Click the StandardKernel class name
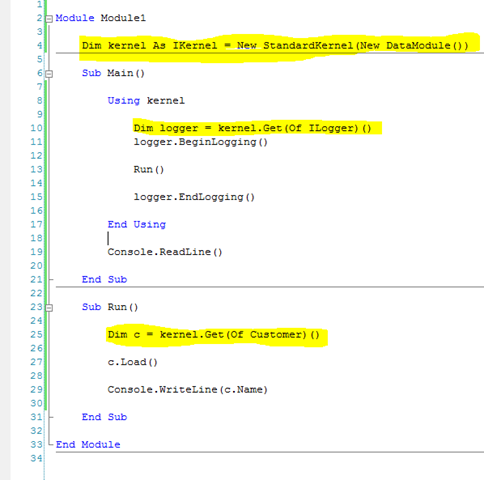 (x=308, y=46)
